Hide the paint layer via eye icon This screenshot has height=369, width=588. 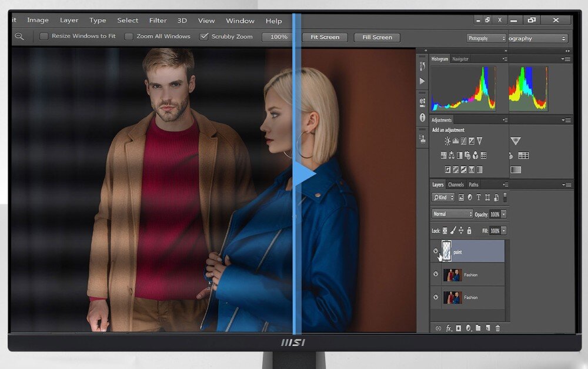(436, 251)
